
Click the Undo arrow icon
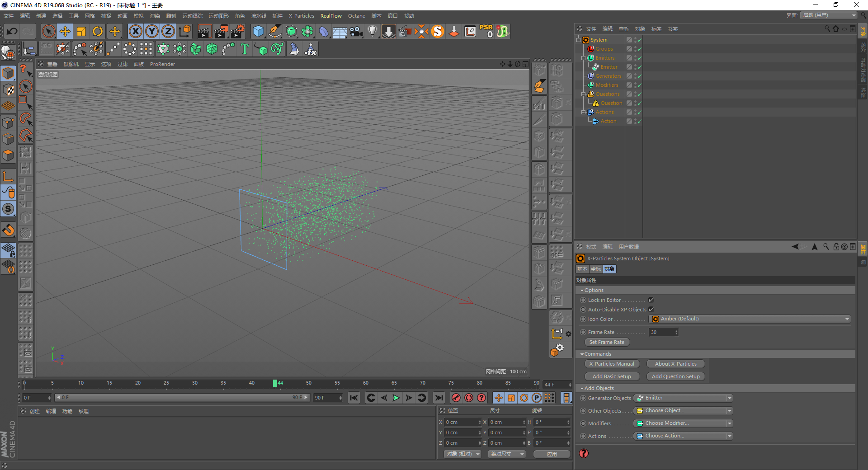point(12,32)
